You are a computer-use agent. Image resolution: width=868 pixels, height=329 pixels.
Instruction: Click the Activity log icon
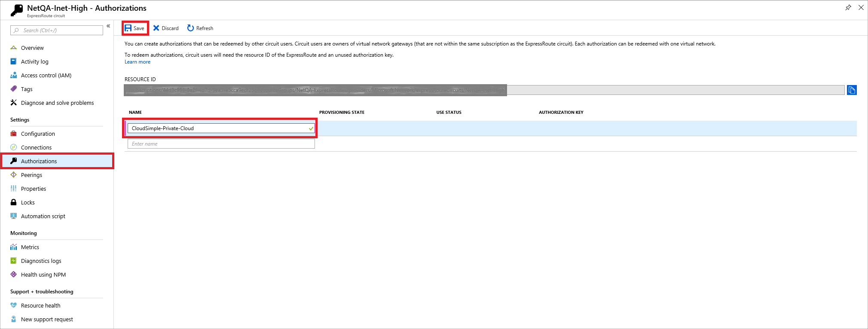click(14, 61)
